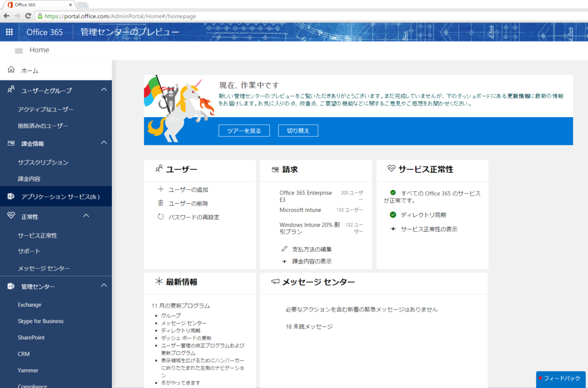The height and width of the screenshot is (388, 588).
Task: Click the ユーザーの削除 link
Action: click(x=188, y=204)
